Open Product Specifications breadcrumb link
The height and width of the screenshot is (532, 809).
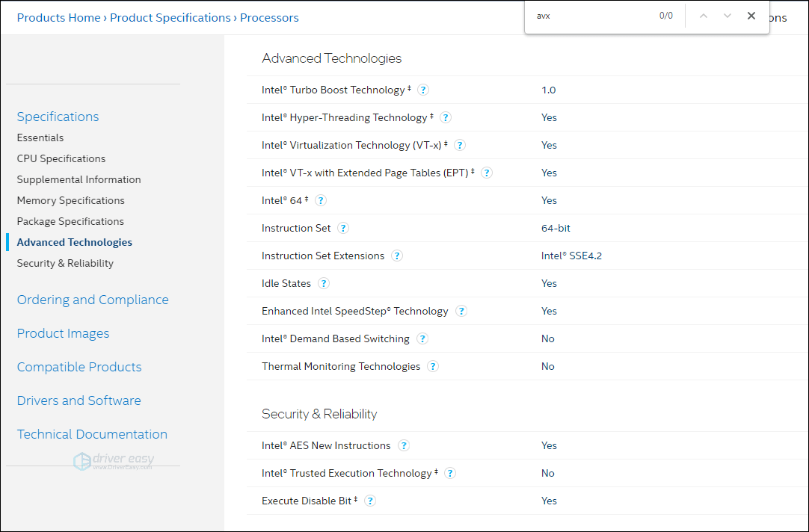(170, 17)
